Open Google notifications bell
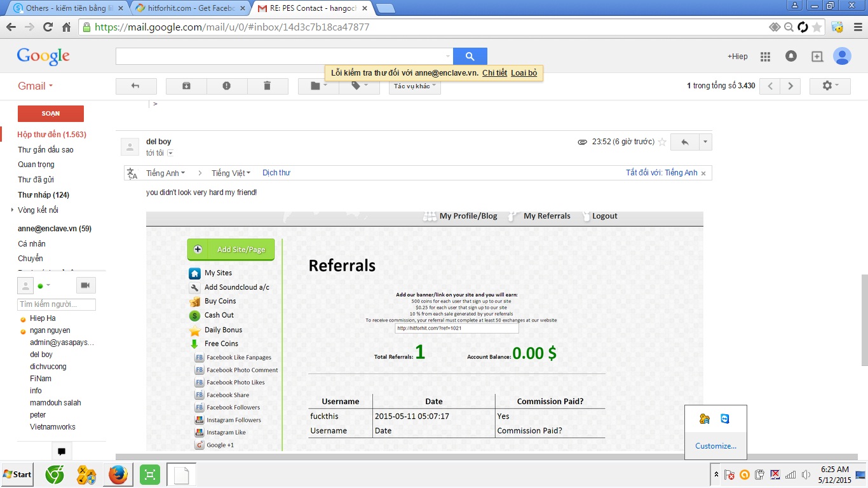The height and width of the screenshot is (488, 868). [x=791, y=57]
